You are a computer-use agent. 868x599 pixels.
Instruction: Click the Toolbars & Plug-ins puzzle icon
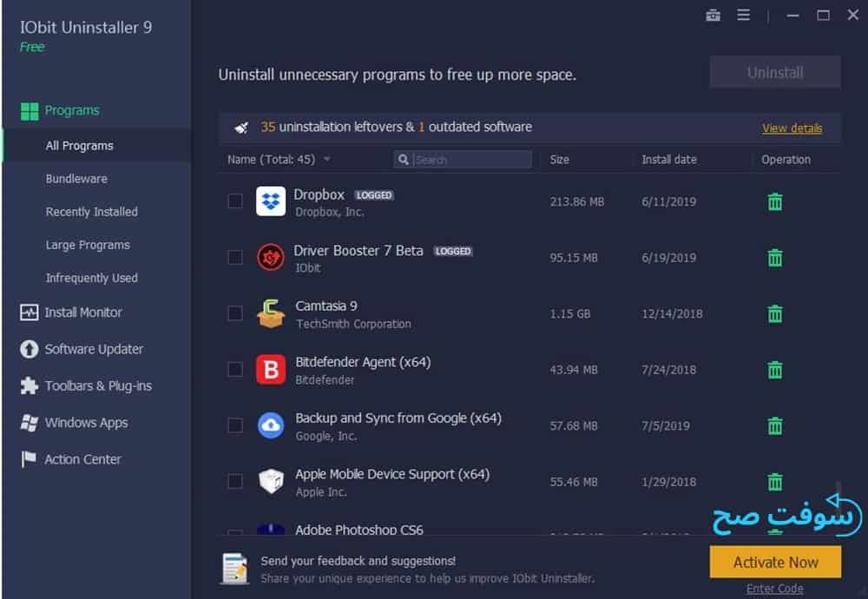pyautogui.click(x=30, y=385)
